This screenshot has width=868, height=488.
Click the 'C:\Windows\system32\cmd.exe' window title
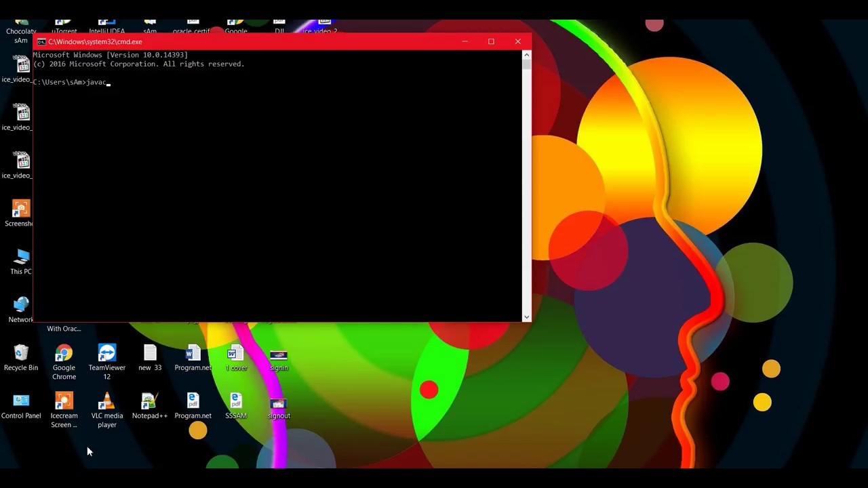[x=95, y=42]
